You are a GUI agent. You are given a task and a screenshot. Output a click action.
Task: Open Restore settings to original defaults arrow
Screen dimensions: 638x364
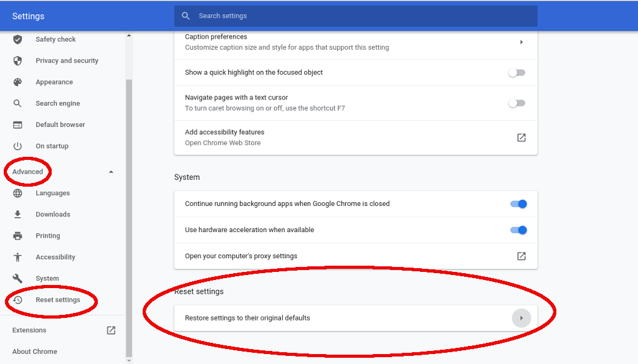tap(521, 318)
